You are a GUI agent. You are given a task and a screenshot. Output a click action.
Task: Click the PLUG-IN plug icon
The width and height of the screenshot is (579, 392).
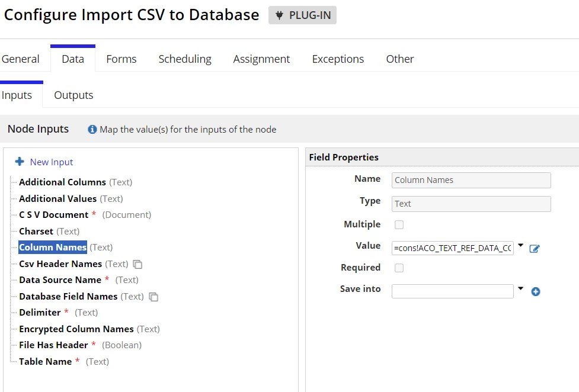(x=280, y=15)
